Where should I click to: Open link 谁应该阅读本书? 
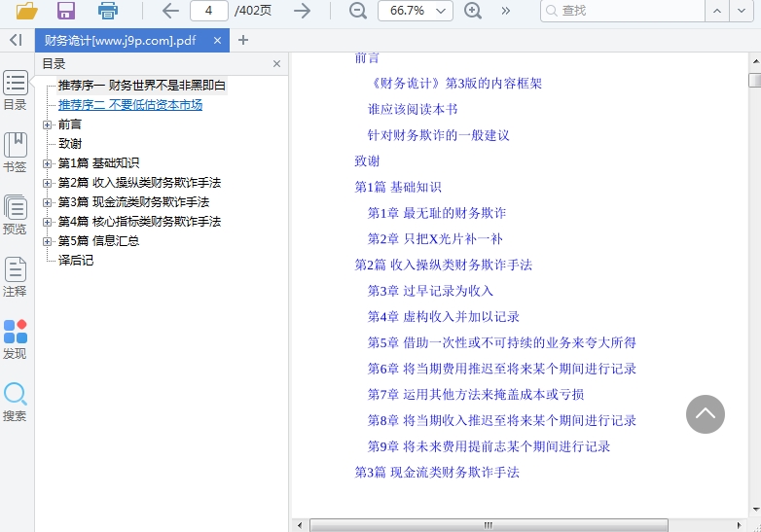click(x=413, y=109)
